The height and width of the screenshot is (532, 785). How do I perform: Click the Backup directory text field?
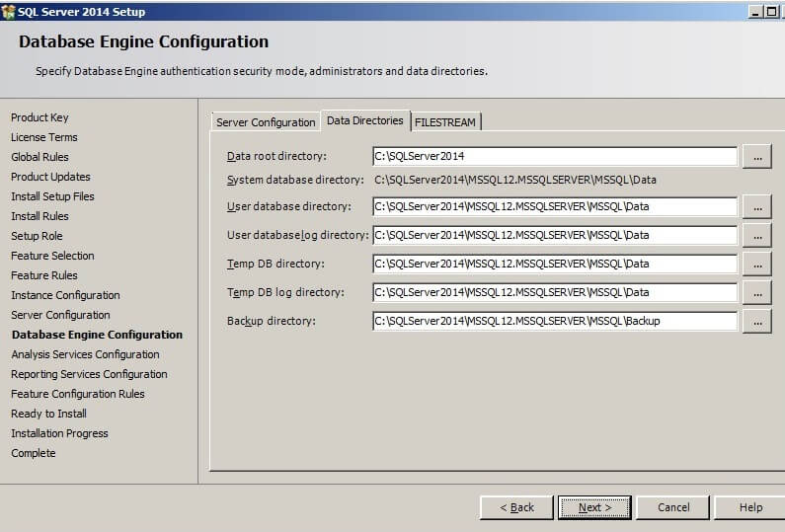coord(554,321)
